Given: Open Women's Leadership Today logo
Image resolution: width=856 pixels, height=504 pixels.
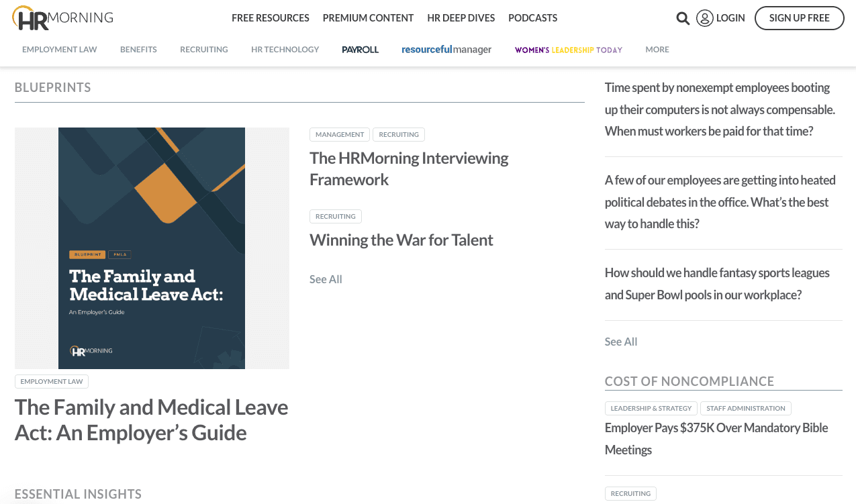Looking at the screenshot, I should coord(568,50).
